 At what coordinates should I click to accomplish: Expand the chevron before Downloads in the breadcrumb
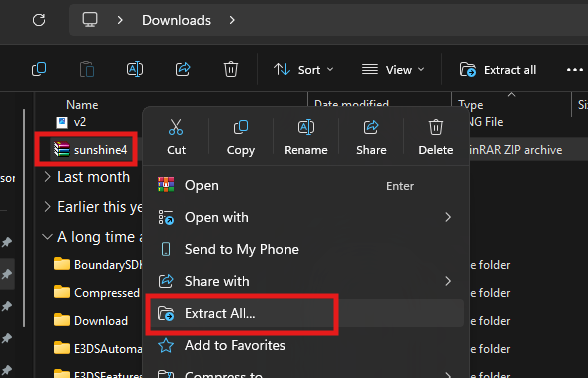[x=120, y=20]
